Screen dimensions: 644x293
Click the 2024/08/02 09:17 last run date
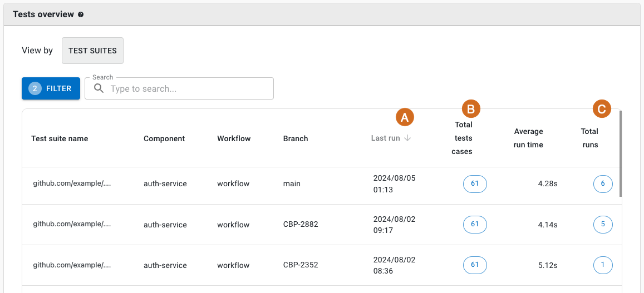(394, 225)
